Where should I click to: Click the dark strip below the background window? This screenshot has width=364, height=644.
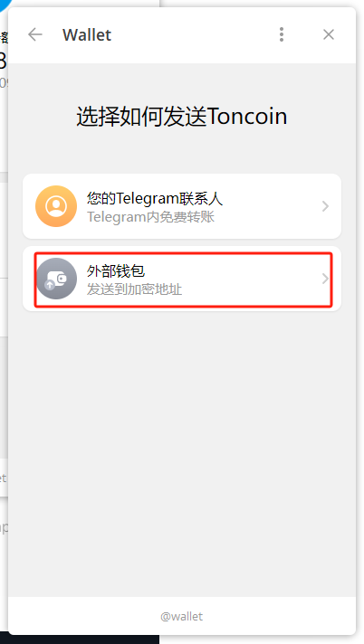(x=80, y=639)
